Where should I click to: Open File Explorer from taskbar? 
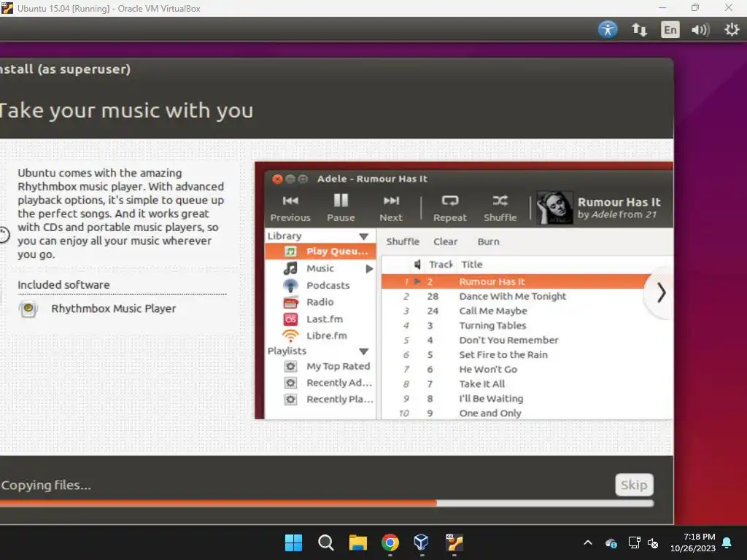click(x=357, y=542)
